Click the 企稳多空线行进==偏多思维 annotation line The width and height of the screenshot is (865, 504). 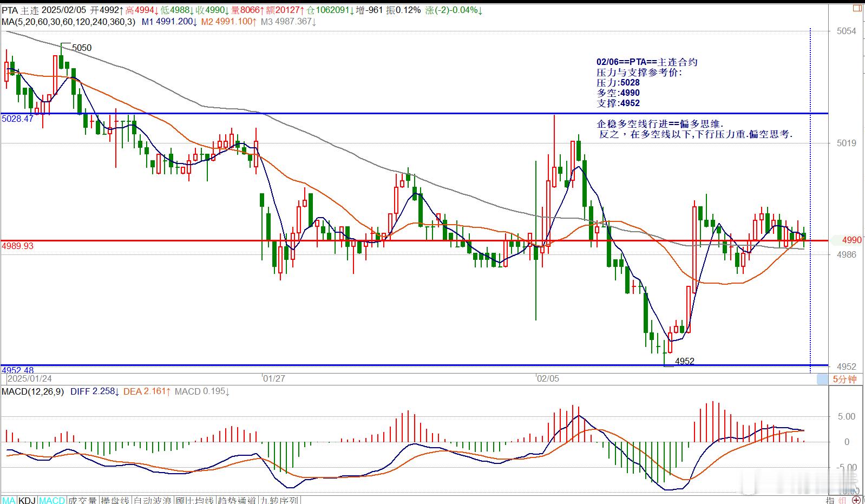tap(660, 124)
